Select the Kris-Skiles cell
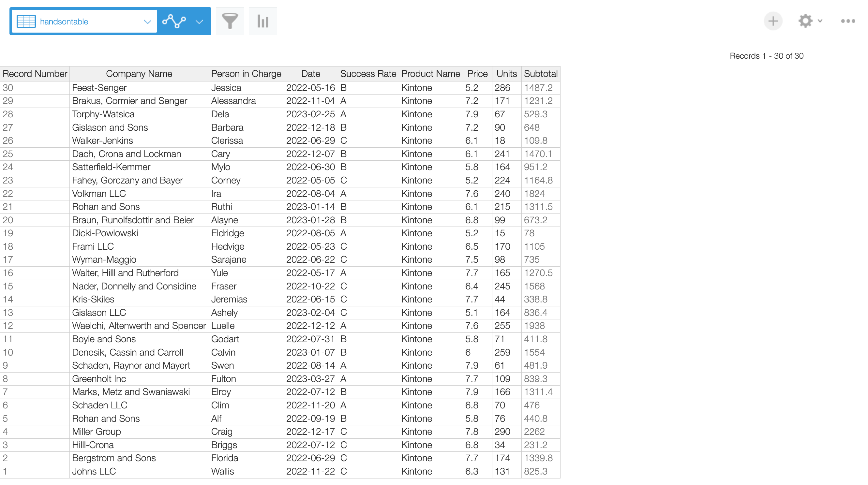The height and width of the screenshot is (485, 868). 139,300
